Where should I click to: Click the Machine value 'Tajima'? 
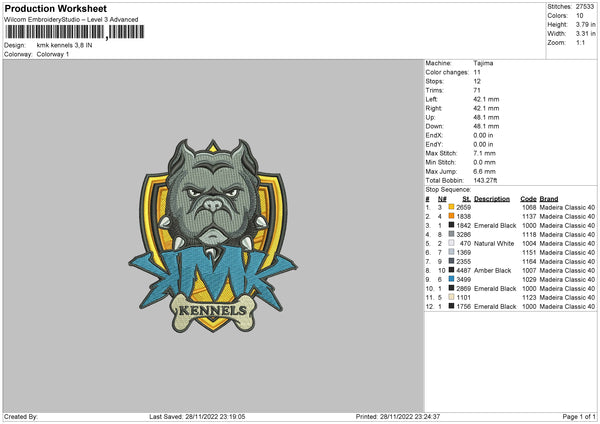483,63
